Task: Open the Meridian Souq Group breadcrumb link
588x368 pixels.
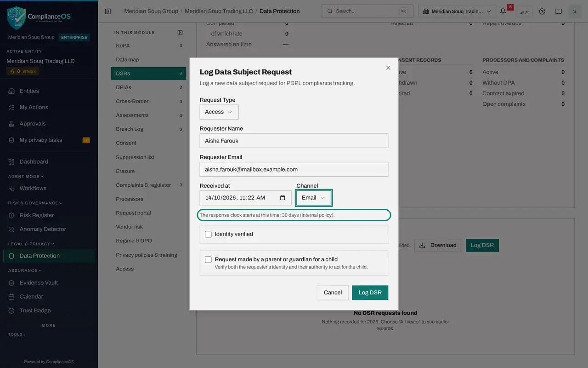Action: tap(151, 11)
